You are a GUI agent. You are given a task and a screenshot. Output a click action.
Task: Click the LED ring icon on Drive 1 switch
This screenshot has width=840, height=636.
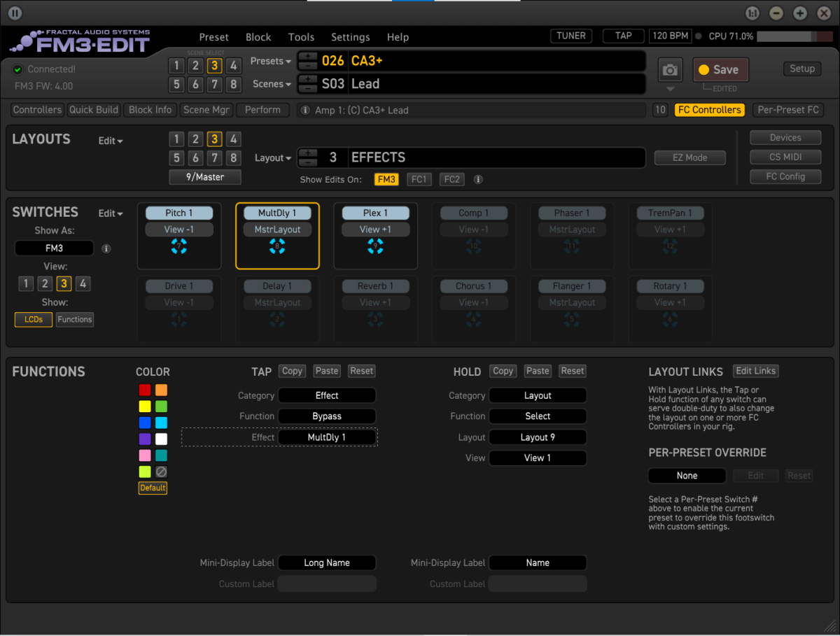179,320
